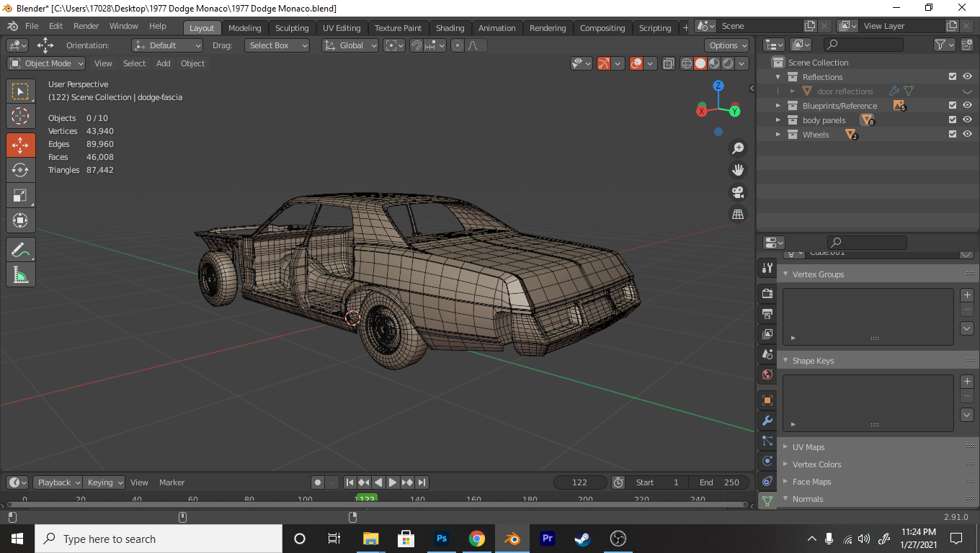Open the World properties tab
Viewport: 980px width, 553px height.
coord(767,374)
